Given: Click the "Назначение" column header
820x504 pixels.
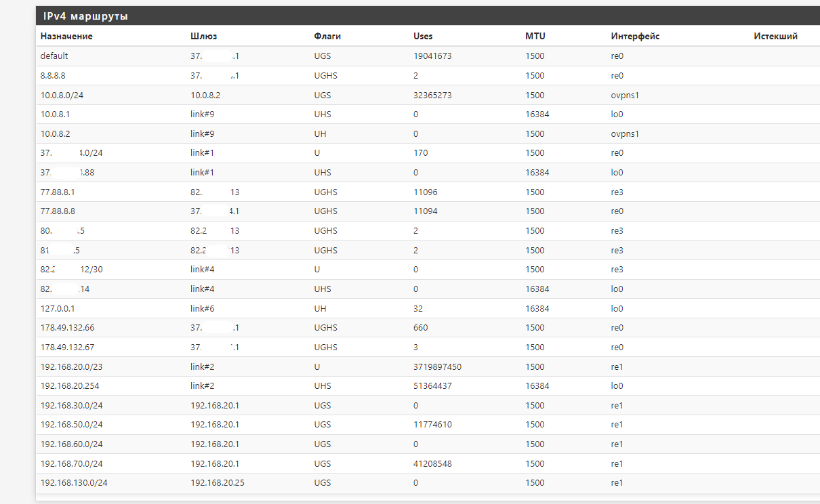Looking at the screenshot, I should click(66, 37).
